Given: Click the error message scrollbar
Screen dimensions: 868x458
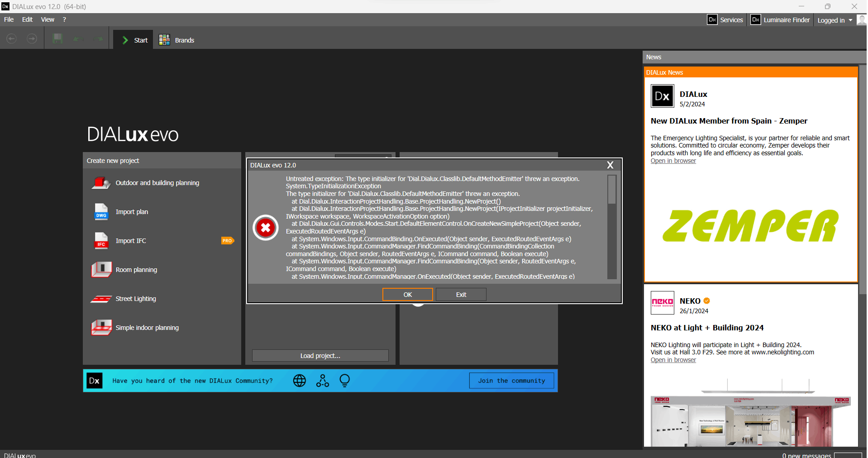Looking at the screenshot, I should tap(612, 227).
